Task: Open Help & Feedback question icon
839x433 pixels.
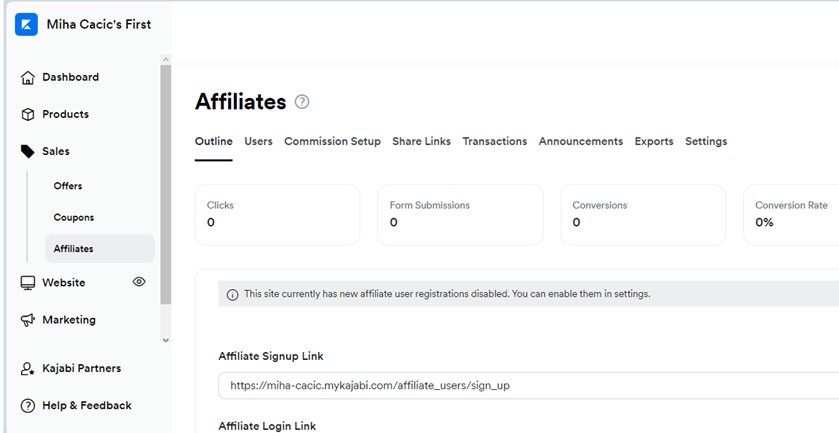Action: [28, 406]
